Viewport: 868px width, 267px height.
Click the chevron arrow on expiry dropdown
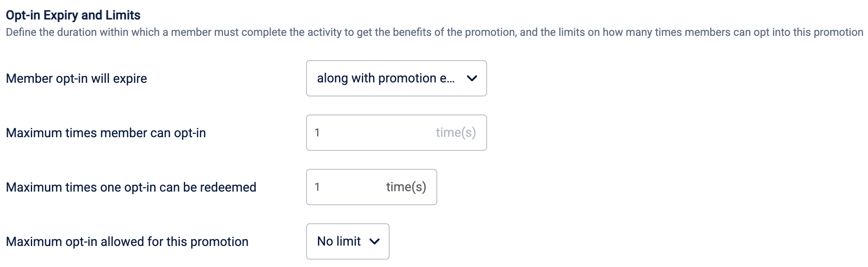point(472,78)
